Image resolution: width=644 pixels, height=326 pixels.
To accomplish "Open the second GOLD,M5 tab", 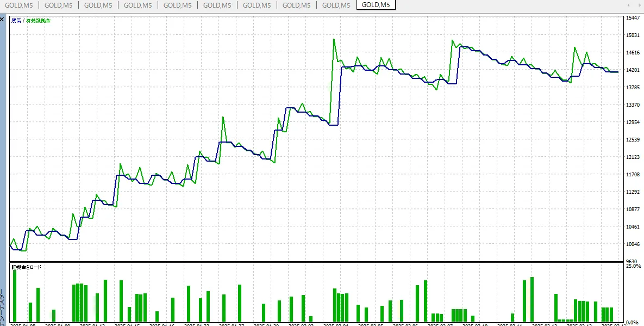I will click(x=58, y=5).
